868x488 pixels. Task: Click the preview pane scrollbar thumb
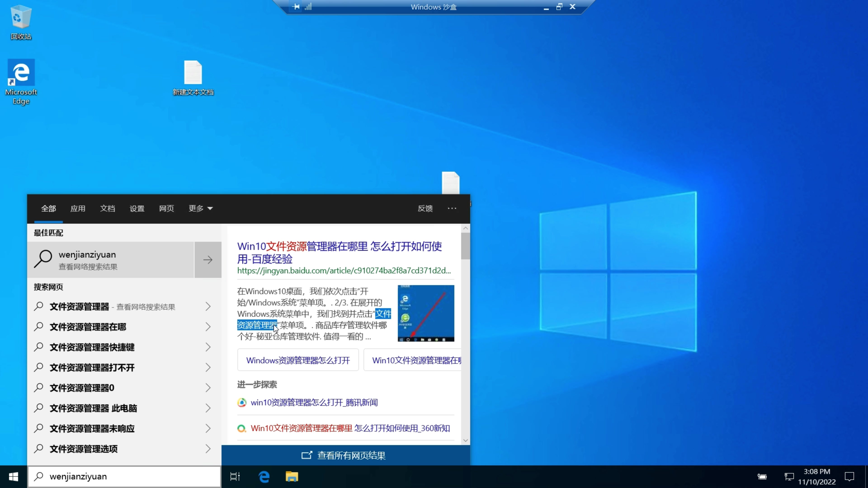[x=466, y=246]
